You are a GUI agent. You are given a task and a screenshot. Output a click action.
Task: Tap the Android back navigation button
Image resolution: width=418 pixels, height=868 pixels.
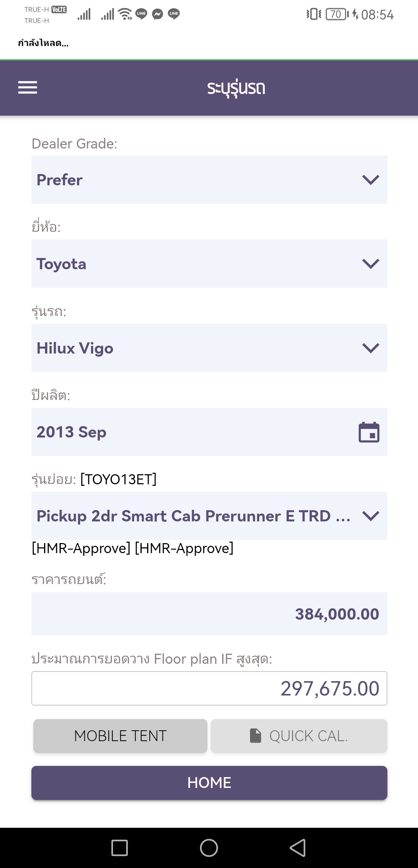click(298, 848)
